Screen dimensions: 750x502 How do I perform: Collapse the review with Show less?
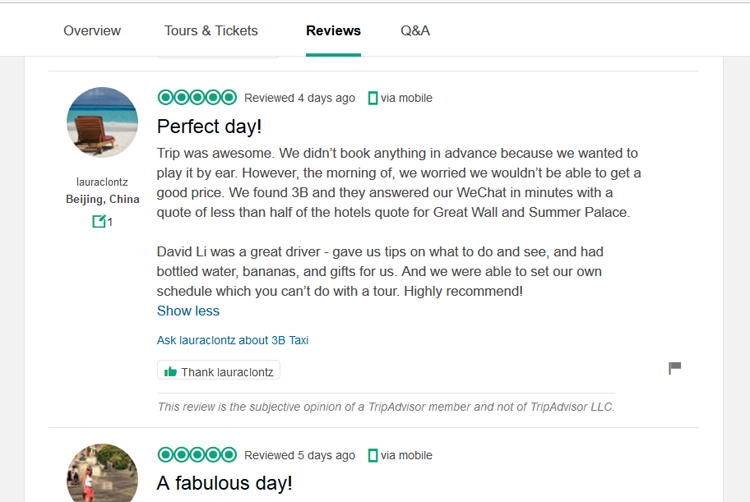click(x=188, y=311)
